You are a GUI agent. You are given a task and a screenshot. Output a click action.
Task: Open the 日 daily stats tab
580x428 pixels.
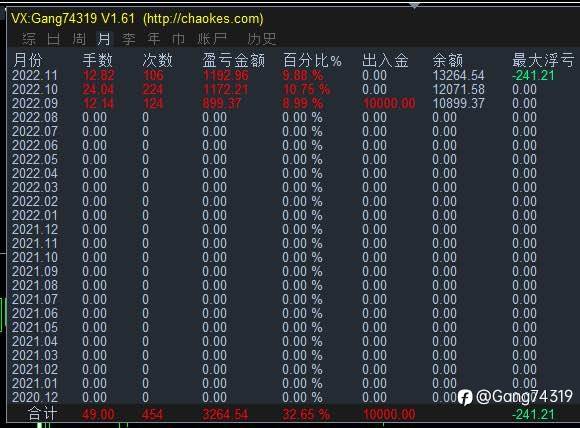click(x=54, y=39)
